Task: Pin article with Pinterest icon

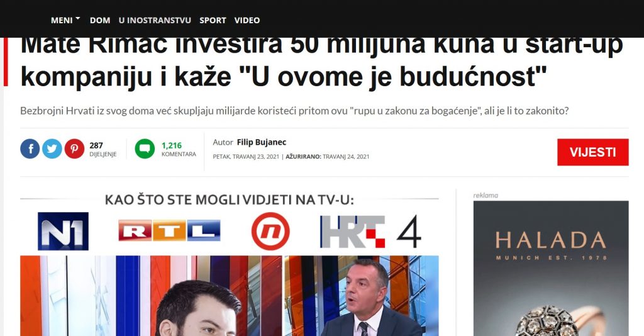Action: pyautogui.click(x=74, y=148)
